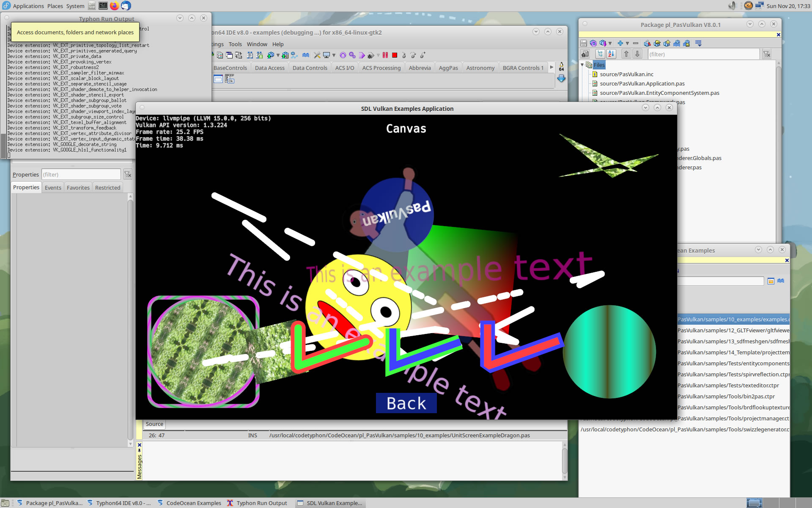Screen dimensions: 812x508
Task: Show more palette tabs with right arrow
Action: point(551,67)
